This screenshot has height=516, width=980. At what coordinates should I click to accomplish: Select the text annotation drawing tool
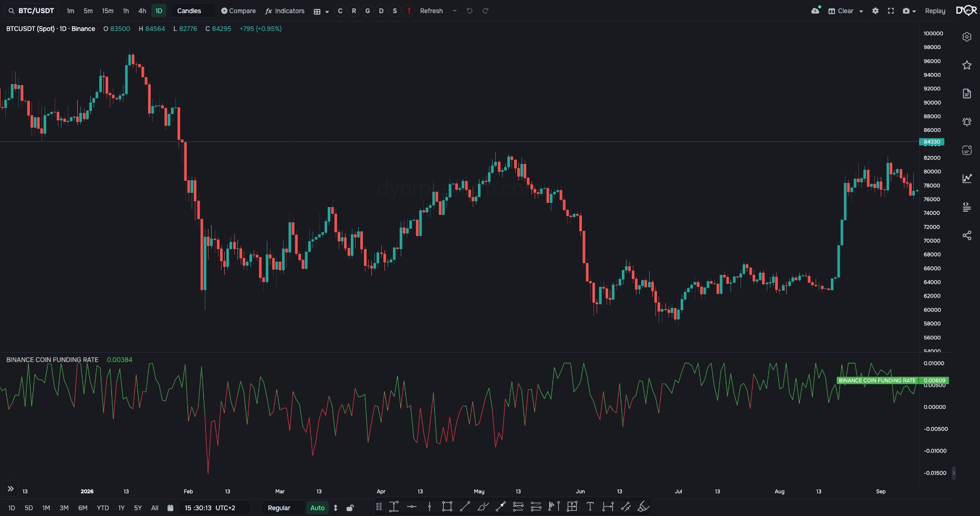tap(590, 507)
